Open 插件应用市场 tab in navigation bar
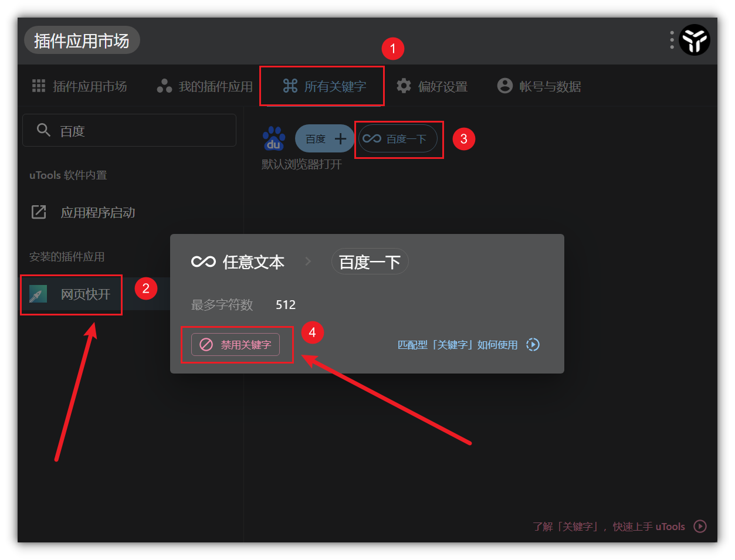 [x=79, y=86]
